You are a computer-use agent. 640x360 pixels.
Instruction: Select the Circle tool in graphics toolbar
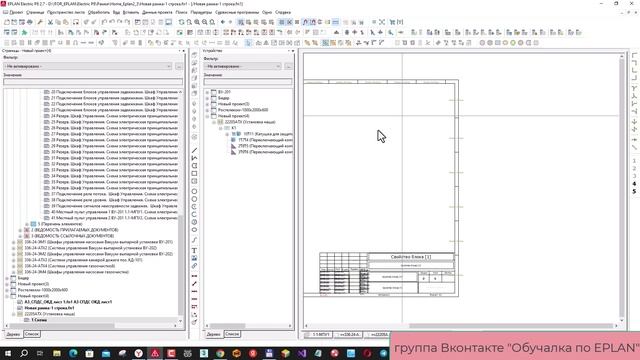194,191
